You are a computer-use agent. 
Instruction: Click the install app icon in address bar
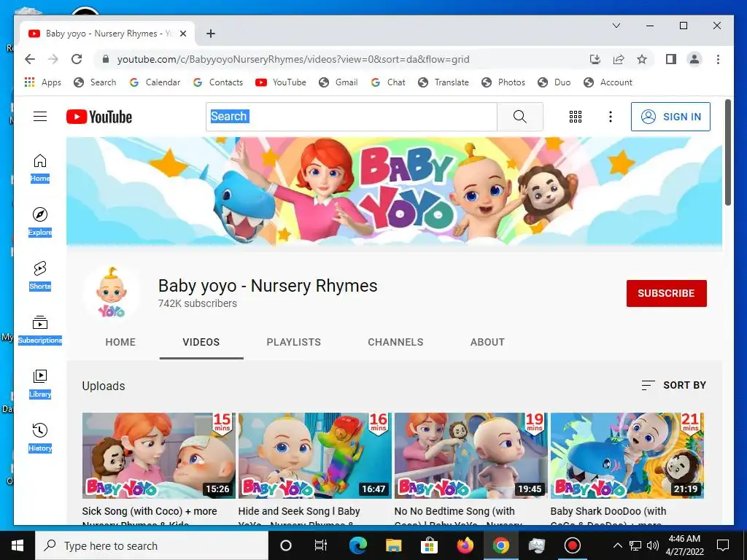tap(595, 59)
